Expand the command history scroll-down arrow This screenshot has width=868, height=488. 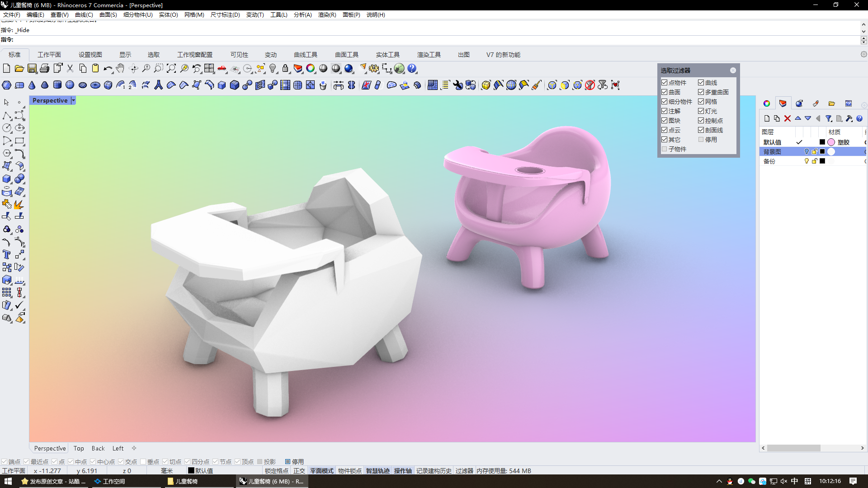click(x=863, y=32)
